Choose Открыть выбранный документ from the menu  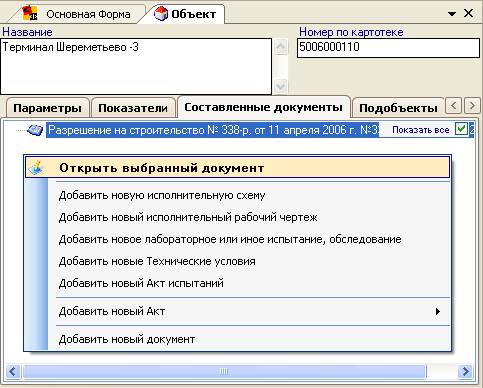pyautogui.click(x=238, y=168)
